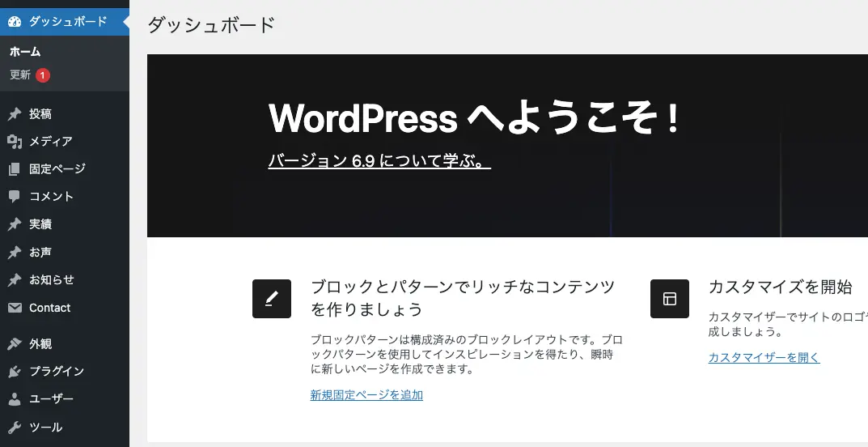Open the メディア menu

coord(65,142)
